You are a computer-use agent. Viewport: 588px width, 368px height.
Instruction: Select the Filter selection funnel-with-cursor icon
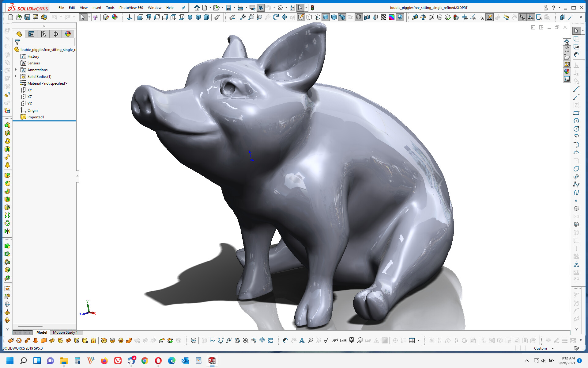click(x=95, y=17)
